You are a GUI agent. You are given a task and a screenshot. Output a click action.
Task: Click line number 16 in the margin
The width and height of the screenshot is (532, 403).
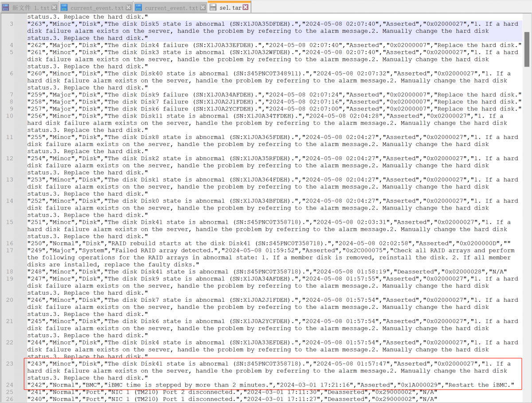click(10, 244)
